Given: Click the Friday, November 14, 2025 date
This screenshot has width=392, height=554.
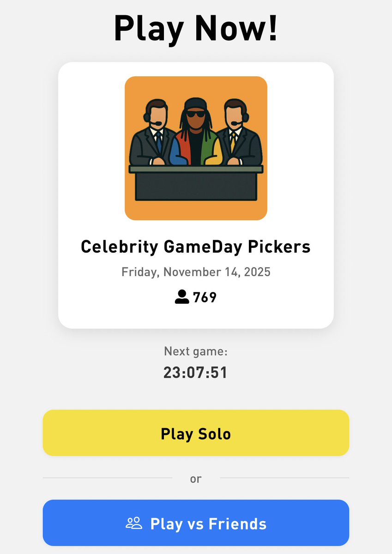Looking at the screenshot, I should click(196, 272).
